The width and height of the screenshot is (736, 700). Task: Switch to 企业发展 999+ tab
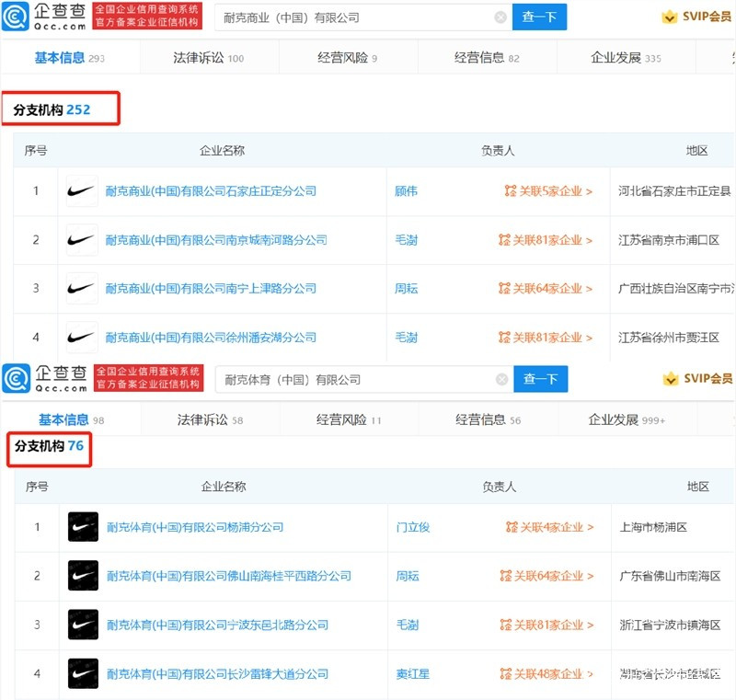627,419
